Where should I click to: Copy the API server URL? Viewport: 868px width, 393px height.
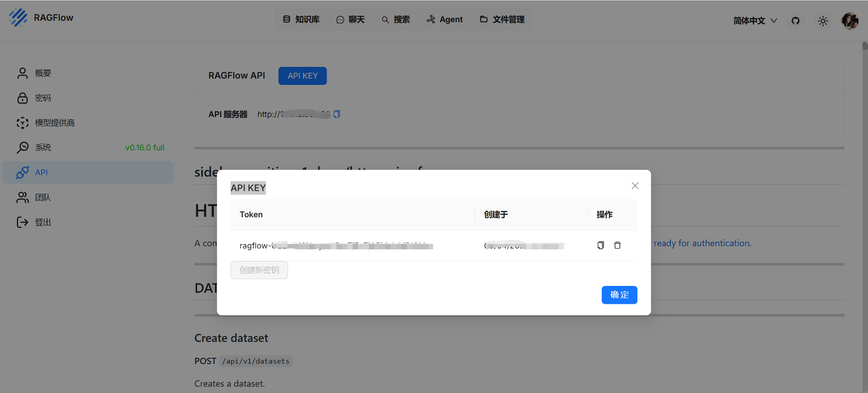pos(337,114)
